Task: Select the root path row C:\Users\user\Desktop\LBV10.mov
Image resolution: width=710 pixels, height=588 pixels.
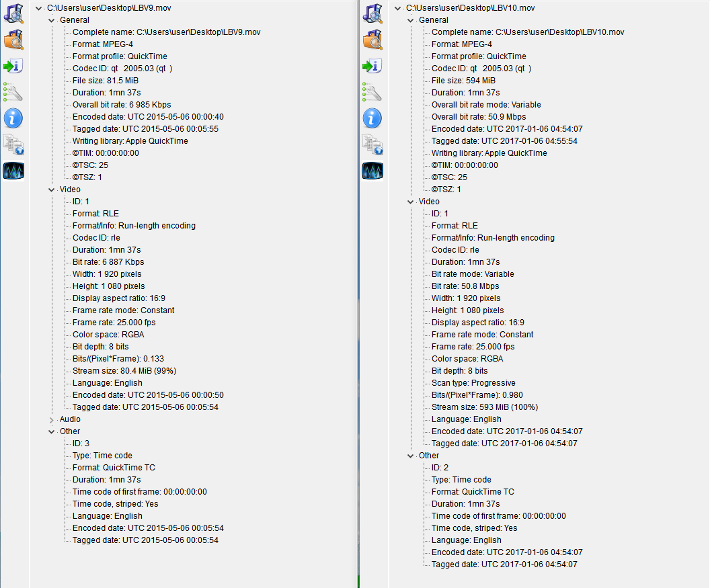Action: (x=471, y=8)
